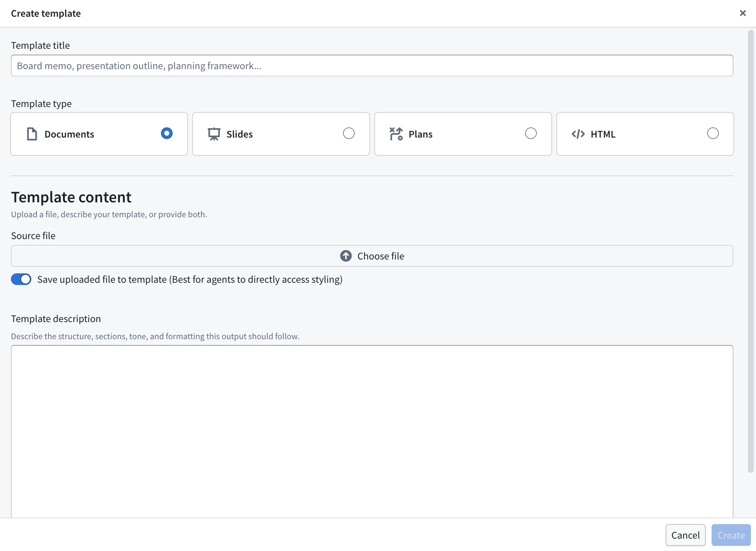
Task: Choose the Slides template type card
Action: pos(281,134)
